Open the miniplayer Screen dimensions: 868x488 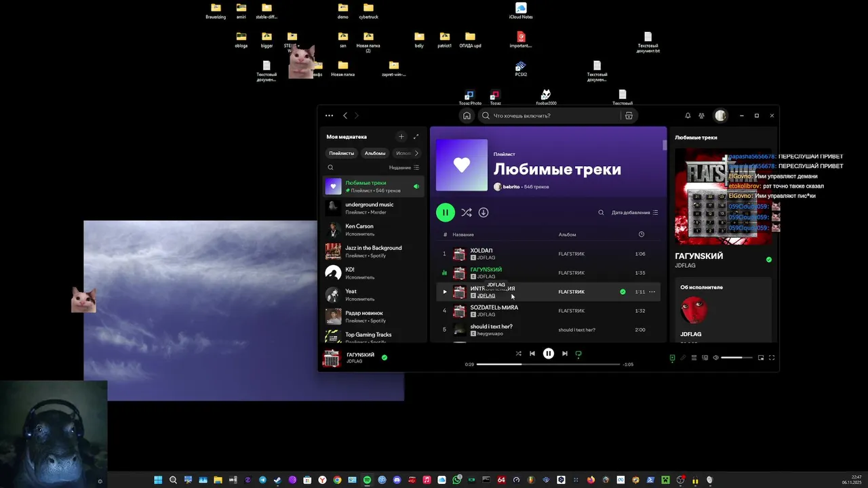(761, 358)
